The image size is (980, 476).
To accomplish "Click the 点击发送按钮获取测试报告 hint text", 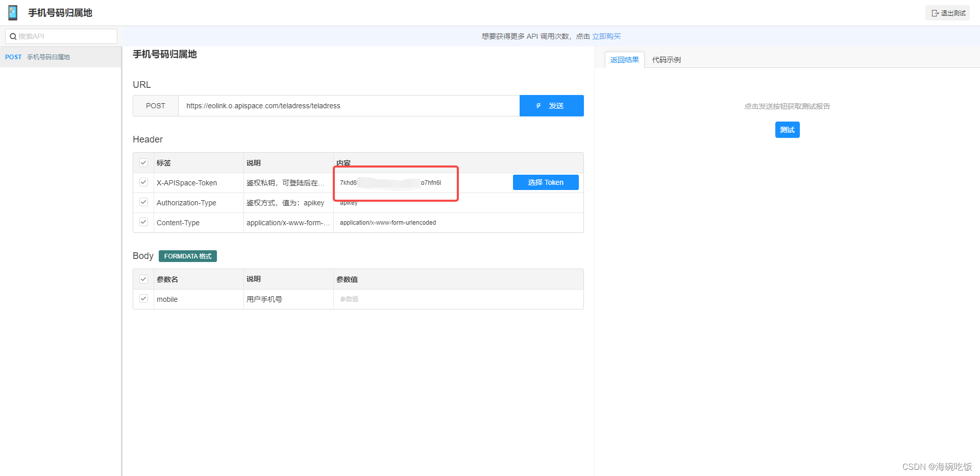I will [x=787, y=106].
